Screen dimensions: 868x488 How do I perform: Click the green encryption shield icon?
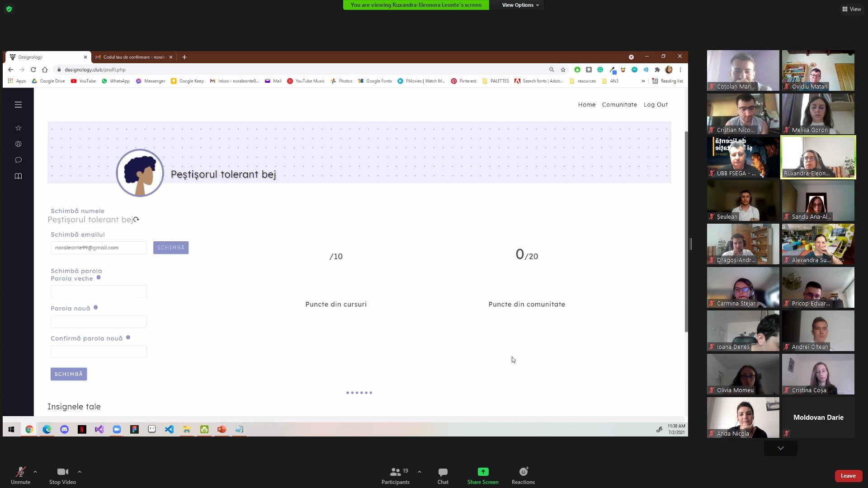coord(9,9)
